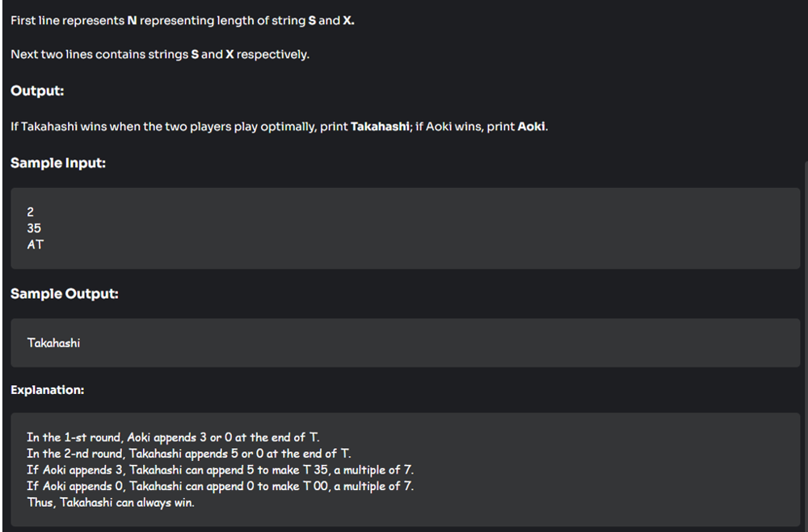The image size is (808, 532).
Task: Click the 'Sample Output:' heading
Action: tap(65, 294)
